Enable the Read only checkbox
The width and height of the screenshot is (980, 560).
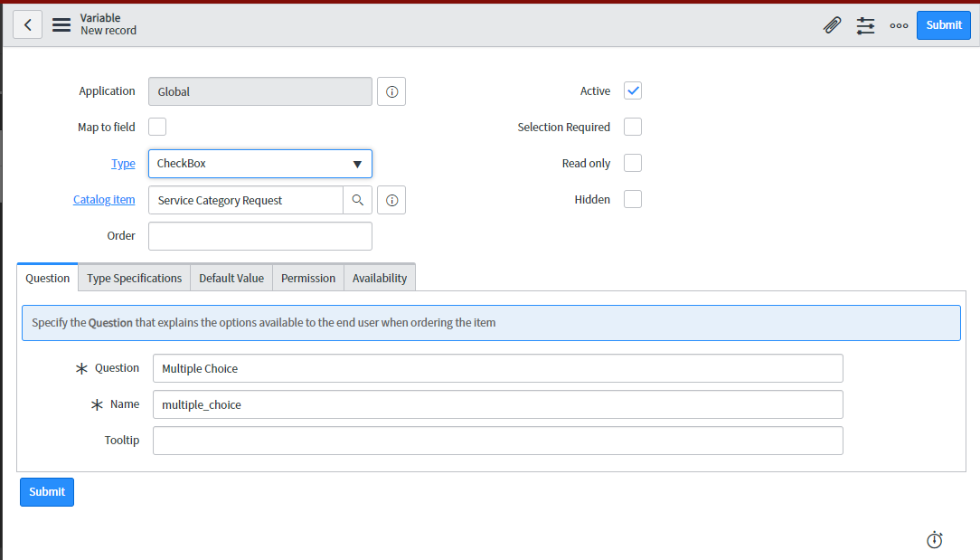[x=632, y=163]
